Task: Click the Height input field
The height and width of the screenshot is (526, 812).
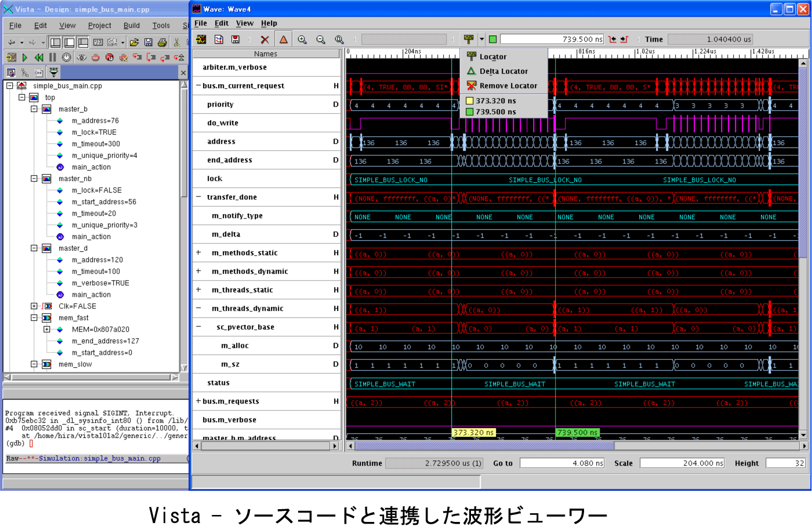Action: (786, 463)
